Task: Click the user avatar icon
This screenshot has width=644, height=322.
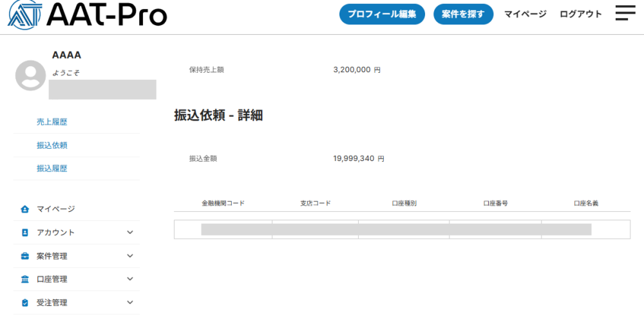Action: (x=30, y=75)
